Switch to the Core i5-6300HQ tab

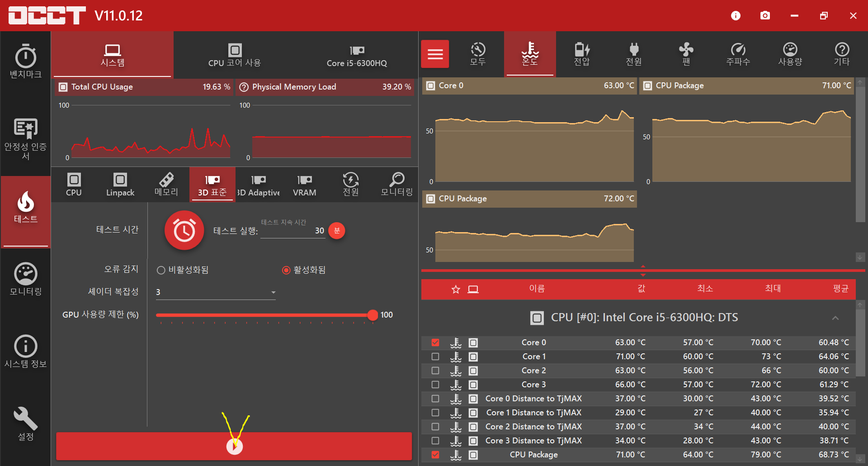point(357,55)
